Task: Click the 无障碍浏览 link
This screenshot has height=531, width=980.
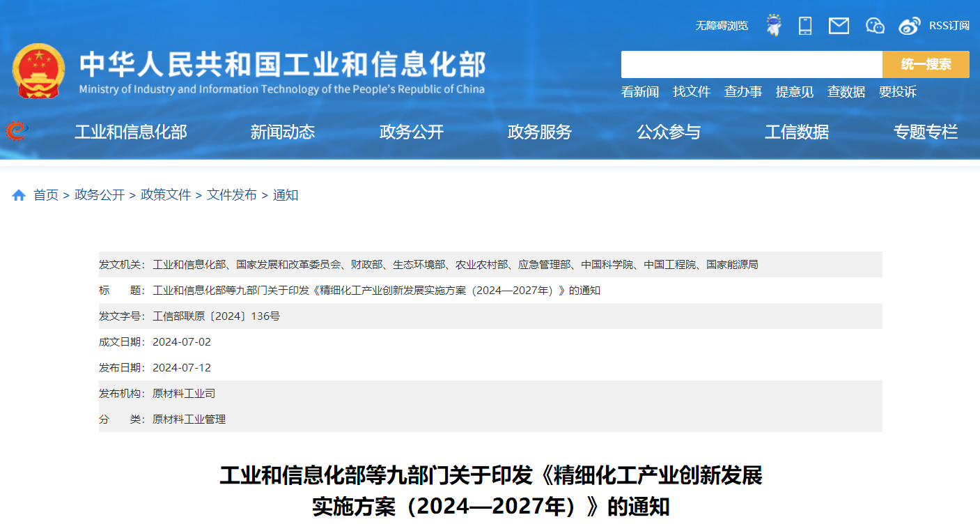Action: pos(722,26)
